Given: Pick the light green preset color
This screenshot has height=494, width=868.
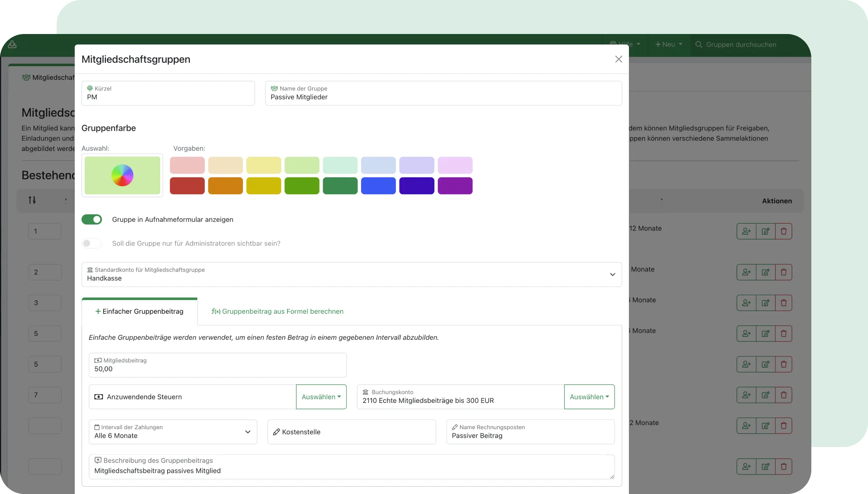Looking at the screenshot, I should tap(302, 165).
